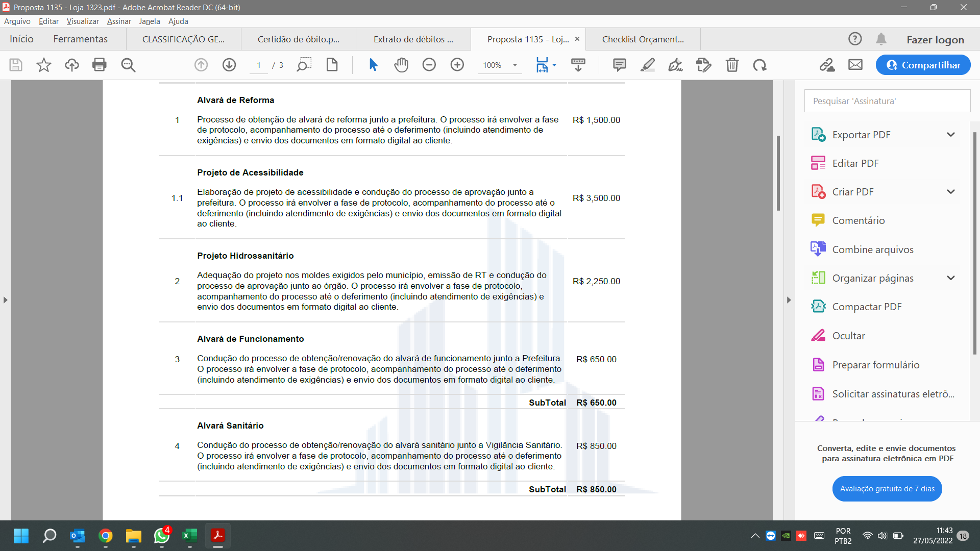
Task: Select the arrow selection tool
Action: [x=373, y=65]
